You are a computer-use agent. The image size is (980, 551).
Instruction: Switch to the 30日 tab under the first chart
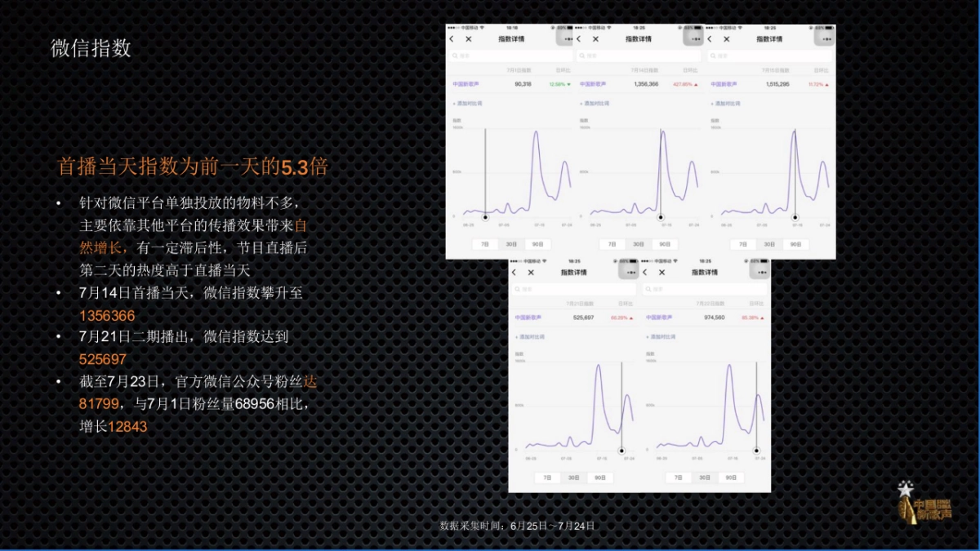[x=510, y=243]
